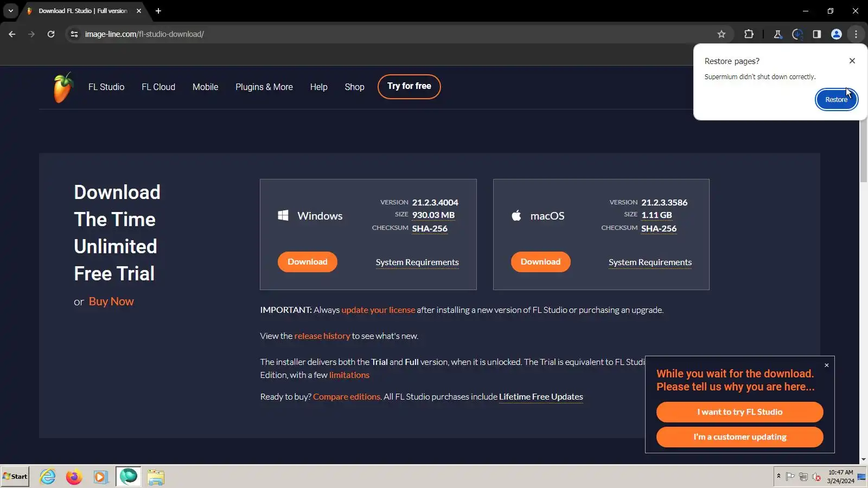
Task: Open Action Center flag icon
Action: [x=790, y=477]
